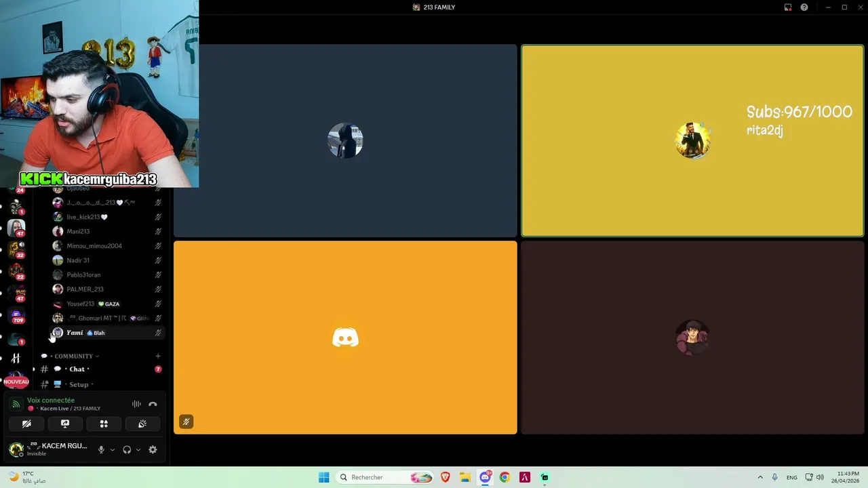The width and height of the screenshot is (868, 488).
Task: Open the red A app on the taskbar
Action: (x=524, y=477)
